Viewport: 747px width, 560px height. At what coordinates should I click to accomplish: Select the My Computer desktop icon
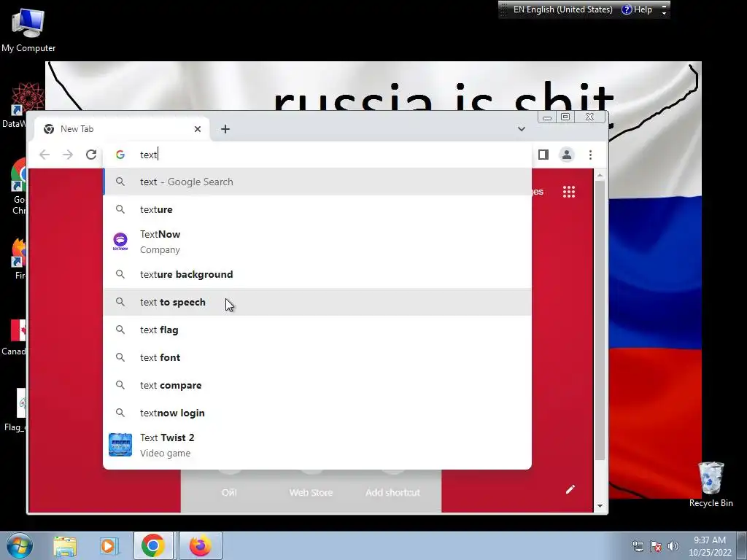pos(28,31)
